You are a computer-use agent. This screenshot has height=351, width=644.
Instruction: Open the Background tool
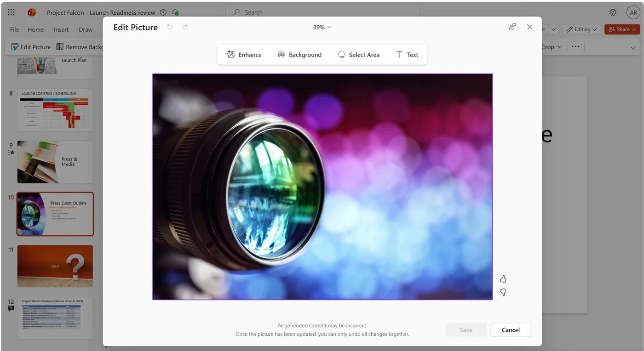click(299, 54)
